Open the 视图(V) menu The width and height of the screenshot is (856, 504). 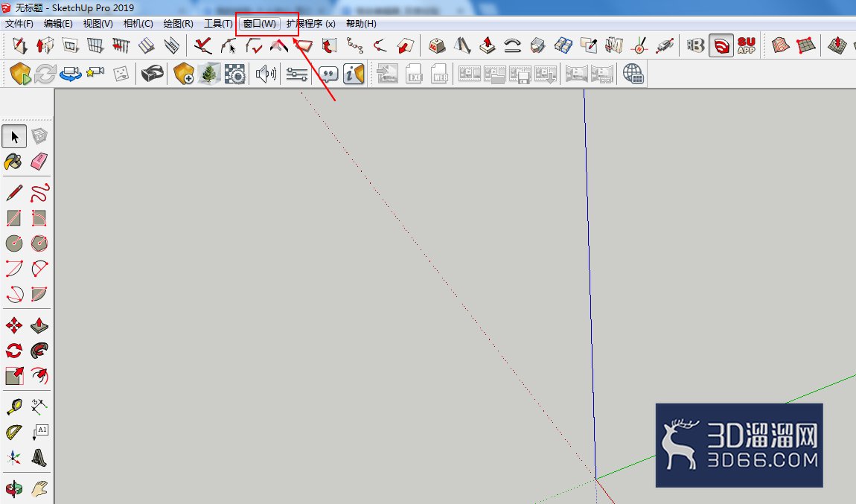coord(98,24)
